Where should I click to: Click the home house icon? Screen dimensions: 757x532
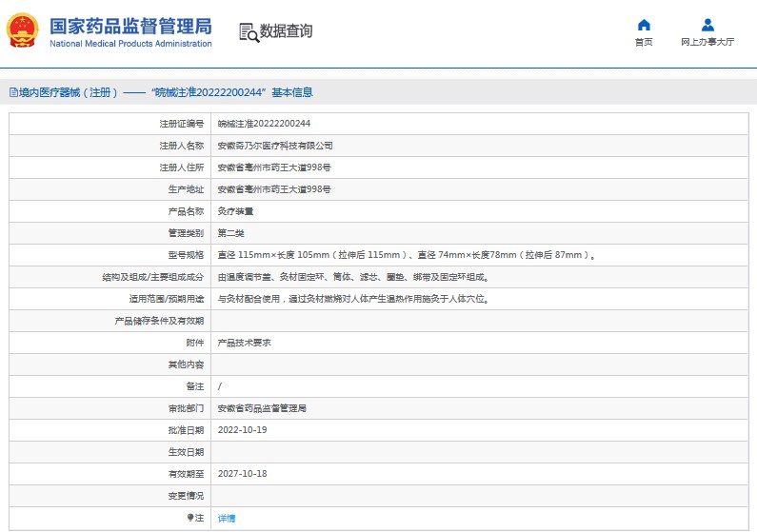pos(644,25)
